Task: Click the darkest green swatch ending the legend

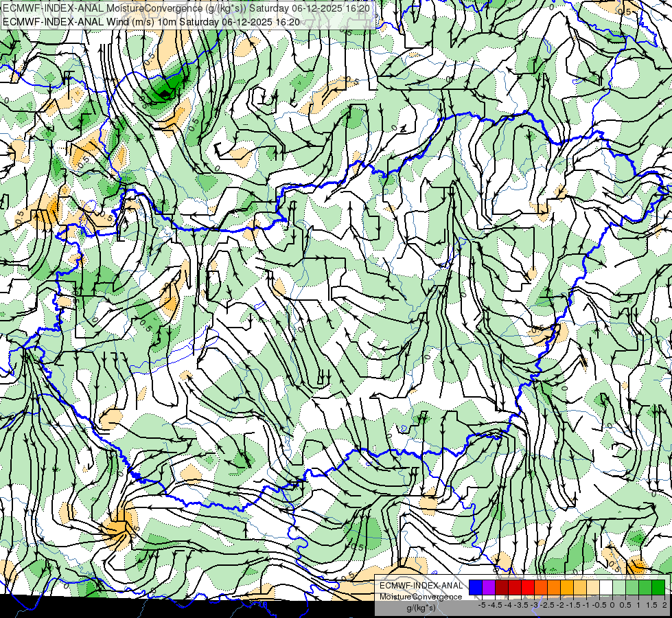Action: coord(658,587)
